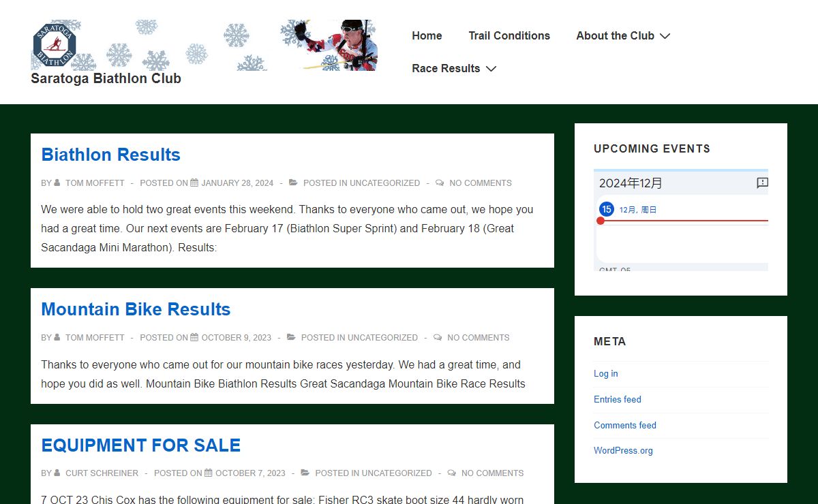Open the Race Results menu
The height and width of the screenshot is (504, 818).
pyautogui.click(x=446, y=68)
